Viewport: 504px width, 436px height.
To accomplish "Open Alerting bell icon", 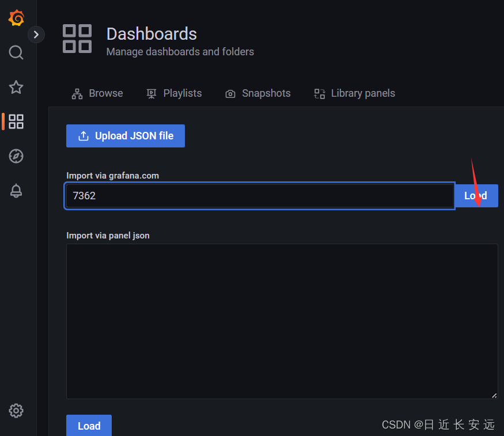I will (16, 191).
